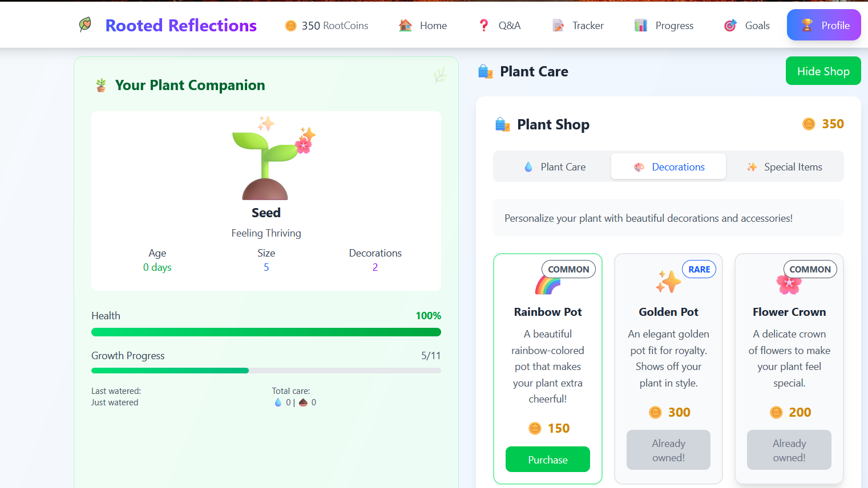
Task: Click the sparkle icon on Golden Pot card
Action: point(668,282)
